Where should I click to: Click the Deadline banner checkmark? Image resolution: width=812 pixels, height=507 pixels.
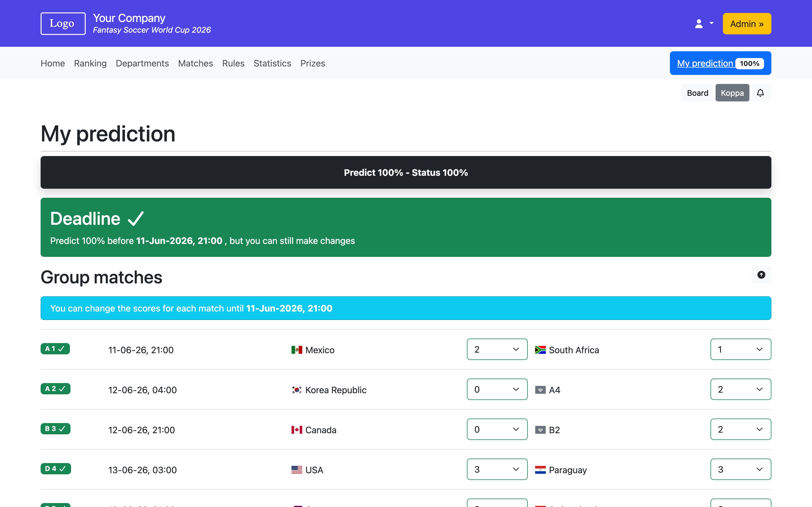136,218
